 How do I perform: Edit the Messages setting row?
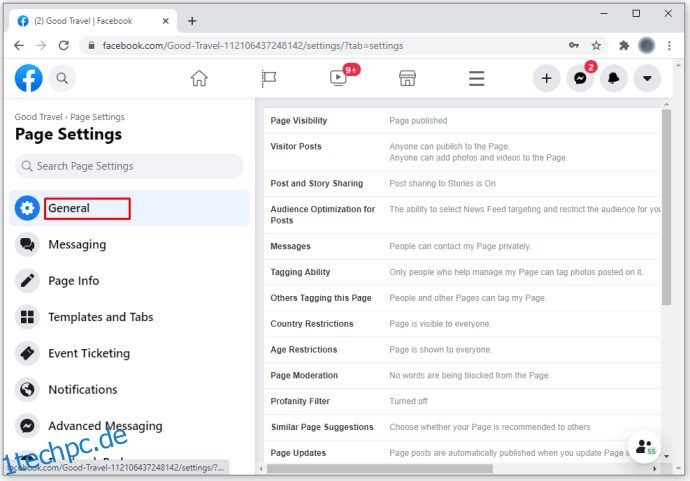(x=462, y=246)
